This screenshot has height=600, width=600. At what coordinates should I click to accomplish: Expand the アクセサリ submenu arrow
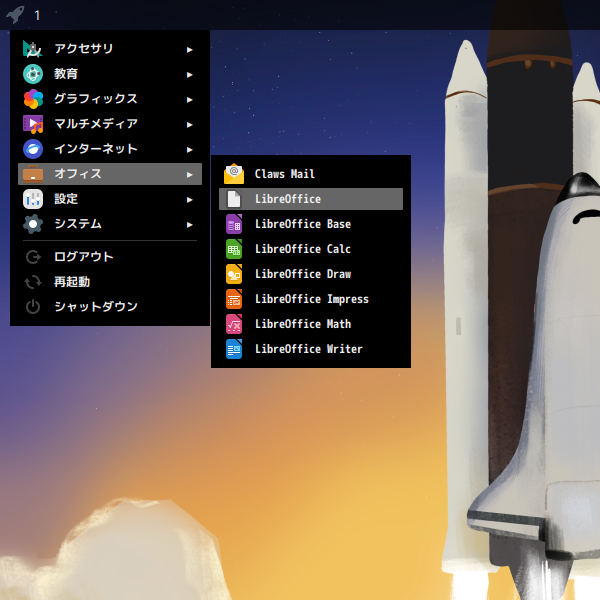click(x=189, y=49)
